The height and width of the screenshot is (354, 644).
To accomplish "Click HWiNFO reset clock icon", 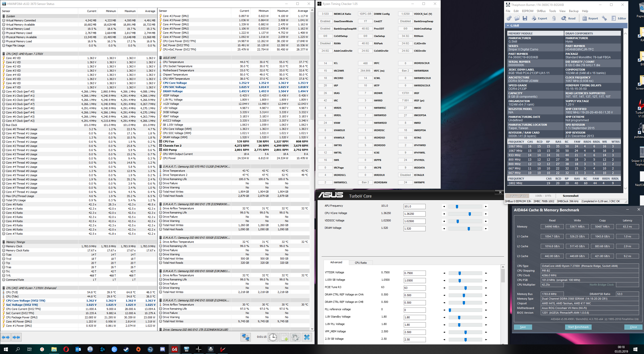I will pyautogui.click(x=273, y=337).
